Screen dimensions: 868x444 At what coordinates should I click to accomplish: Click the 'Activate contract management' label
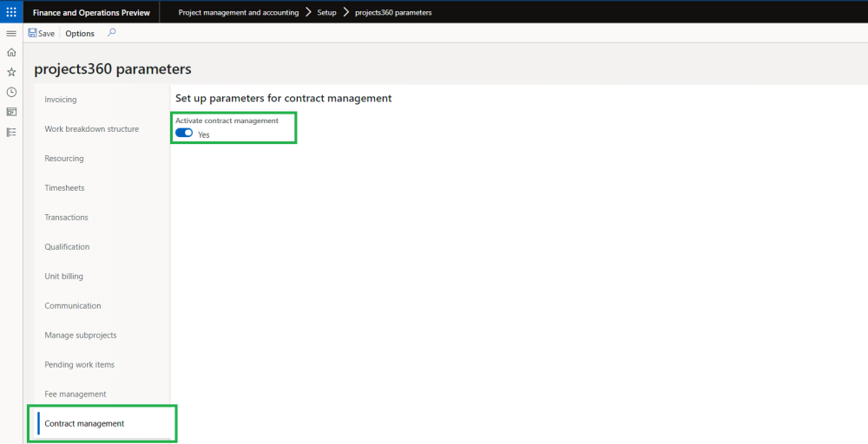pyautogui.click(x=227, y=120)
